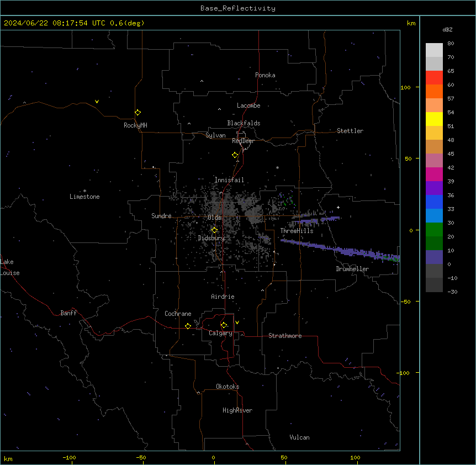Click the dBZ legend heading
This screenshot has width=476, height=465.
pyautogui.click(x=447, y=30)
